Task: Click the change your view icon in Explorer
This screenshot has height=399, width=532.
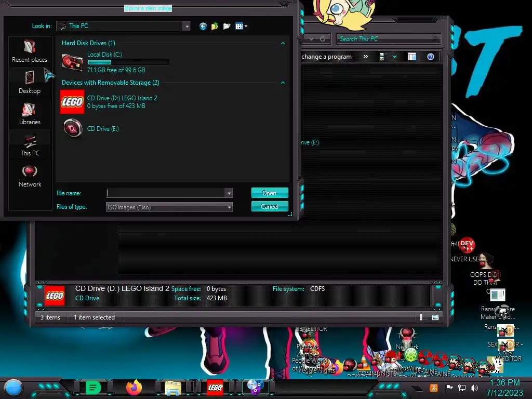Action: point(383,57)
